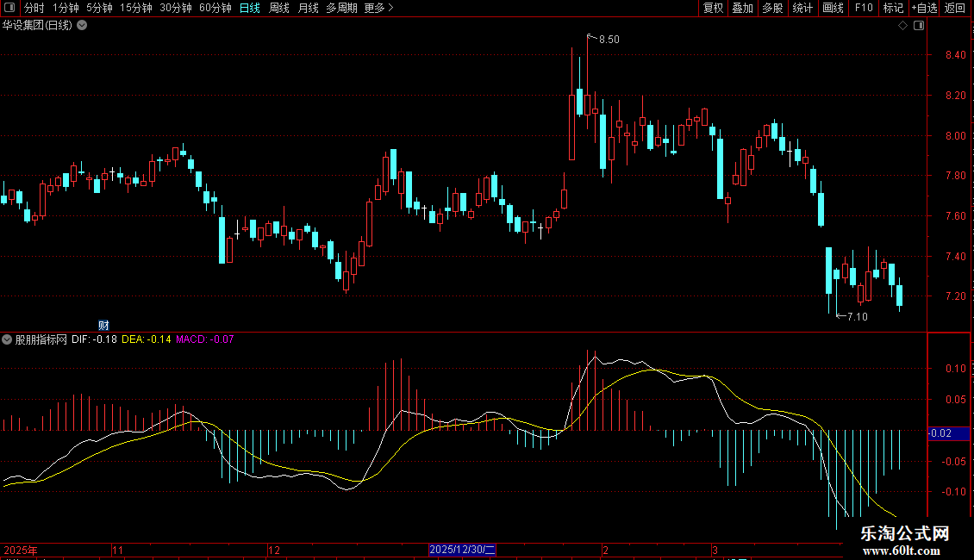Toggle the side panel icon at chart top-right
974x560 pixels.
click(x=919, y=26)
